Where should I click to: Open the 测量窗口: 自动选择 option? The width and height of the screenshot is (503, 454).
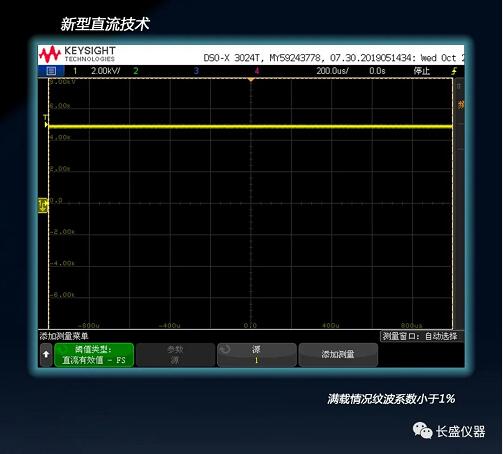click(x=421, y=336)
